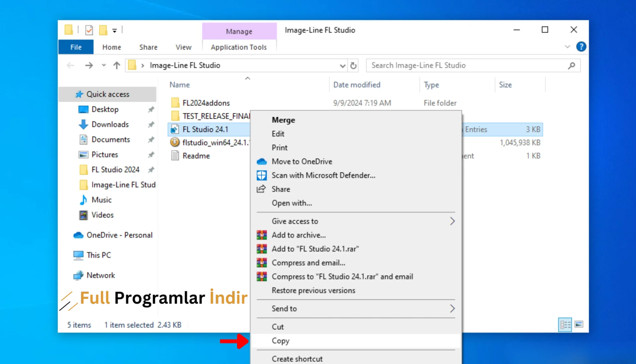Image resolution: width=636 pixels, height=364 pixels.
Task: Open Downloads in the navigation pane
Action: click(110, 124)
